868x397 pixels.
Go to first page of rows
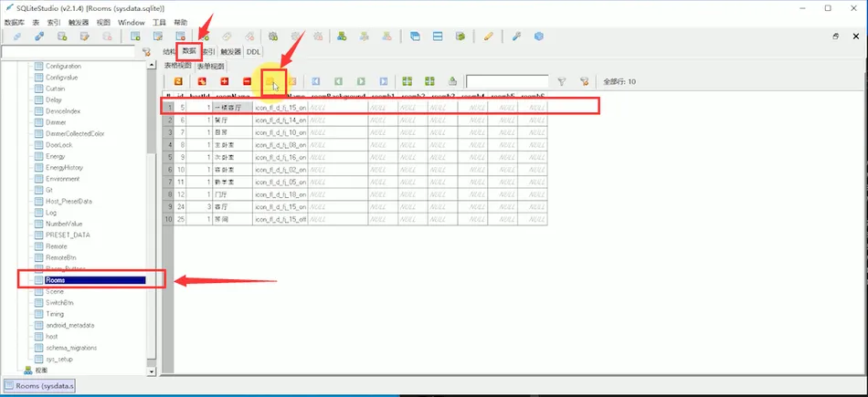pyautogui.click(x=315, y=81)
